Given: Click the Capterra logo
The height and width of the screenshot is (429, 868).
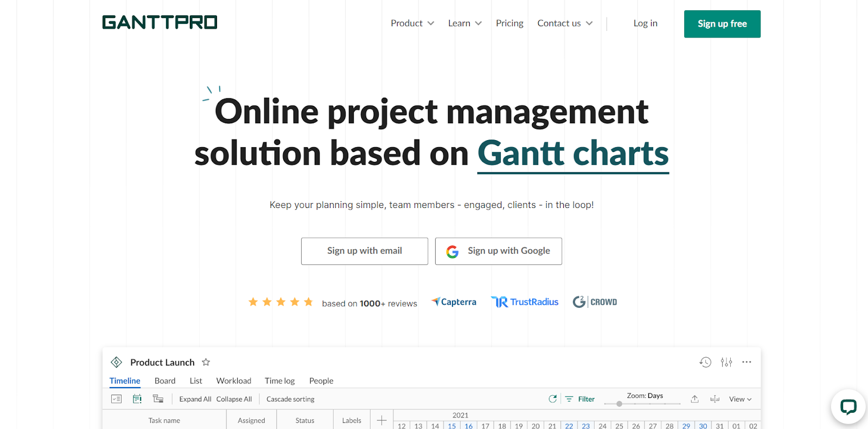Looking at the screenshot, I should click(x=454, y=302).
